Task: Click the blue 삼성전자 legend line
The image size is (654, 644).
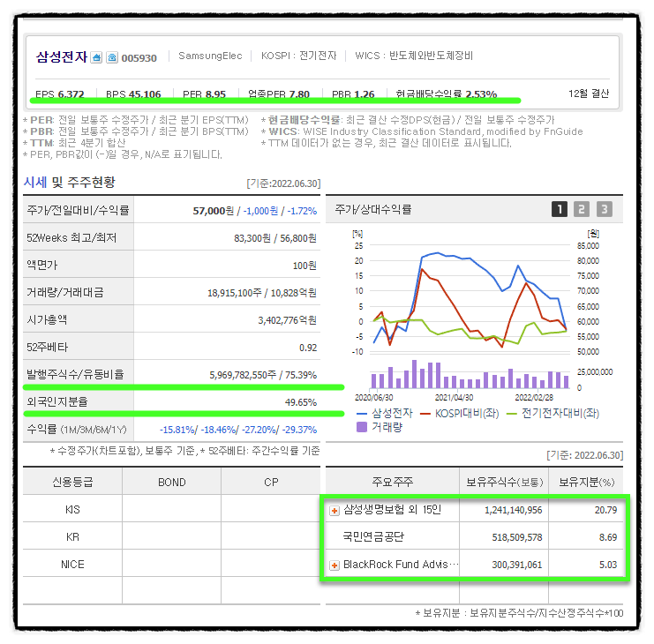Action: (362, 414)
